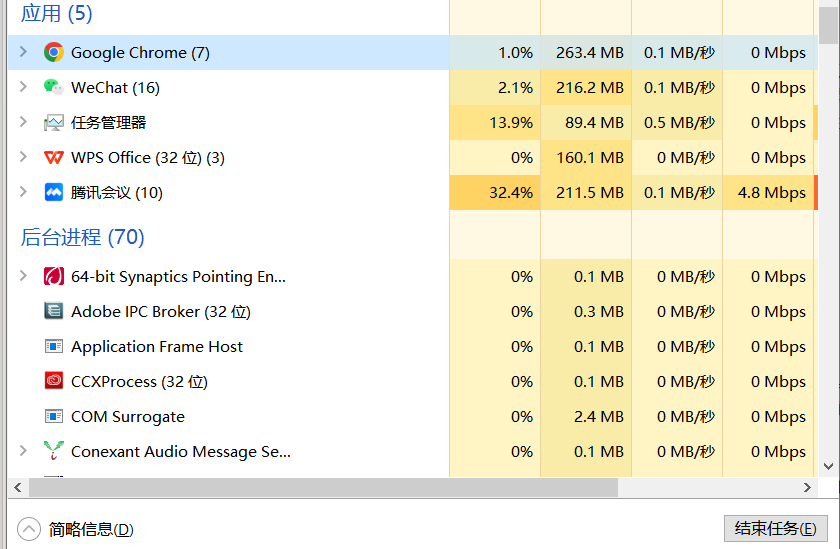Expand the 腾讯会议 process group

(x=23, y=193)
